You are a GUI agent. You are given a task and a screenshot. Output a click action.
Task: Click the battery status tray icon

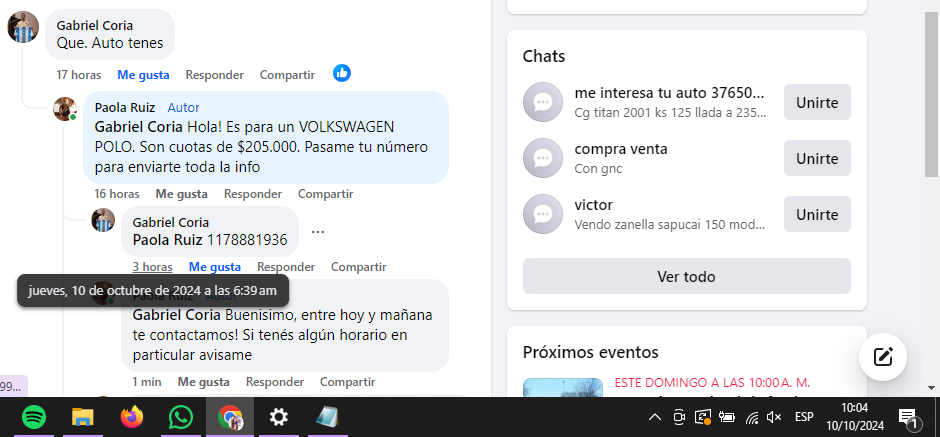[727, 417]
